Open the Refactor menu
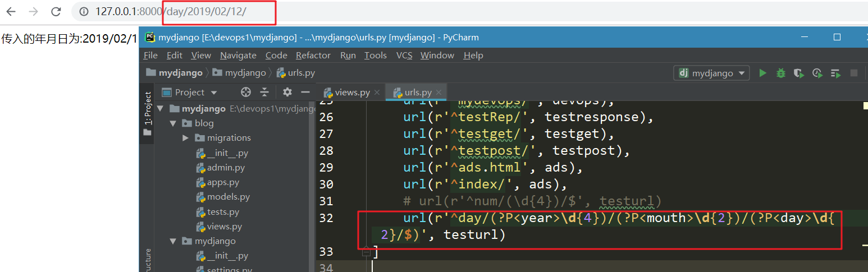The width and height of the screenshot is (868, 272). [313, 55]
